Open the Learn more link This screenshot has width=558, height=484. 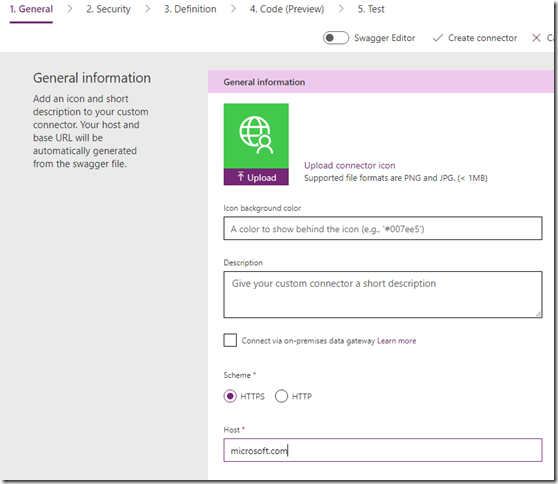[x=396, y=341]
